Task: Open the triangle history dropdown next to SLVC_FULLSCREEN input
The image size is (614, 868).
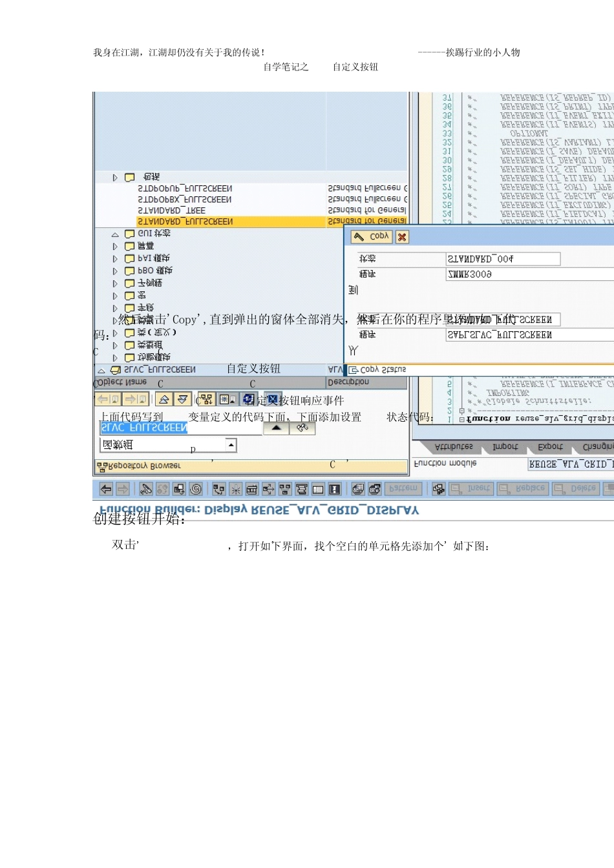Action: 276,428
